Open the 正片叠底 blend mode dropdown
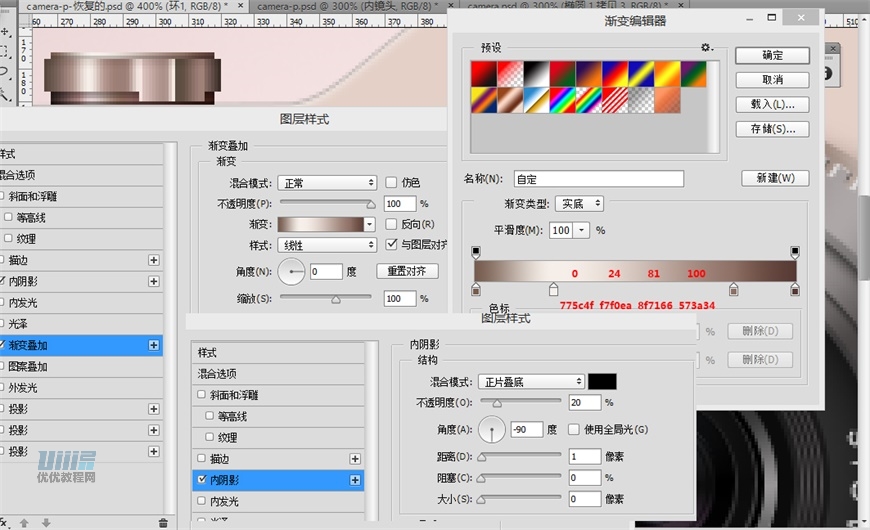Screen dimensions: 870x530 click(x=531, y=381)
